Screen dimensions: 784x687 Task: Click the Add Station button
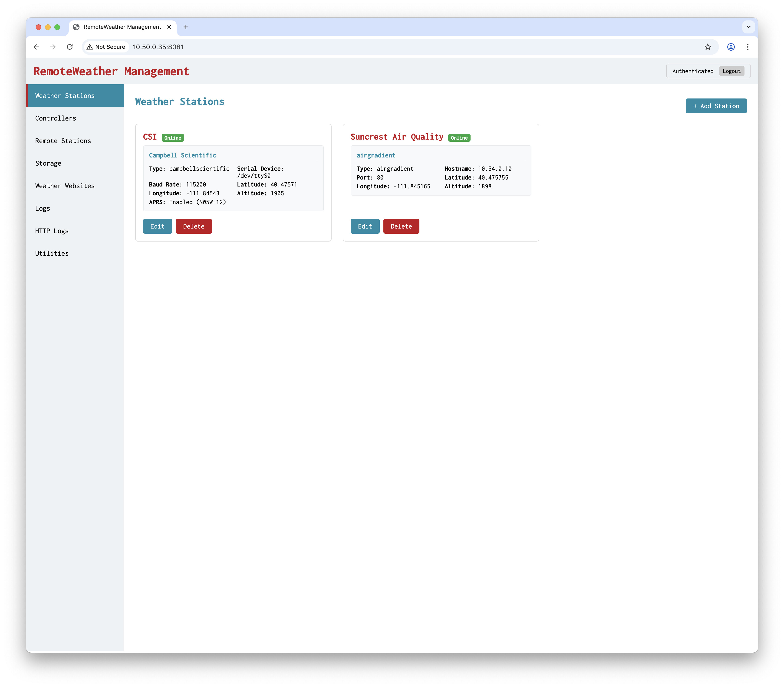(716, 106)
